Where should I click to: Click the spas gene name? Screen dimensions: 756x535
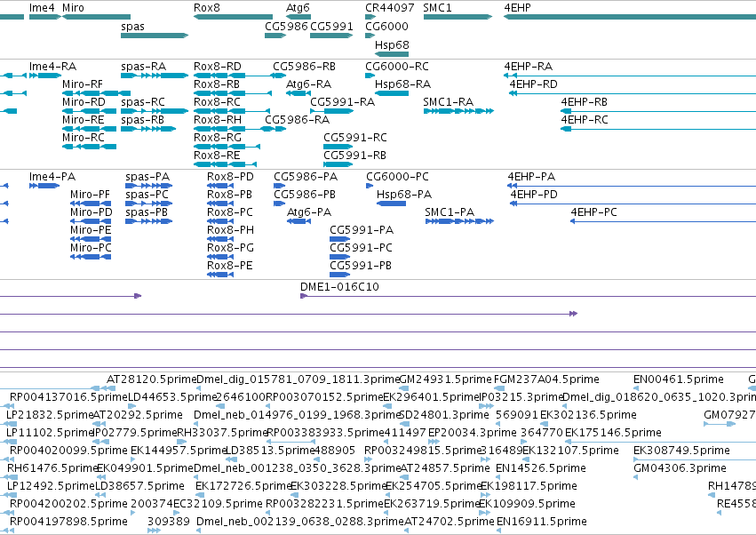click(132, 27)
